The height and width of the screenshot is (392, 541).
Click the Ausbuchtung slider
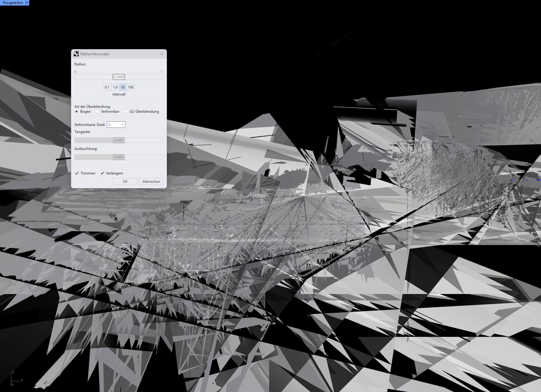click(119, 157)
